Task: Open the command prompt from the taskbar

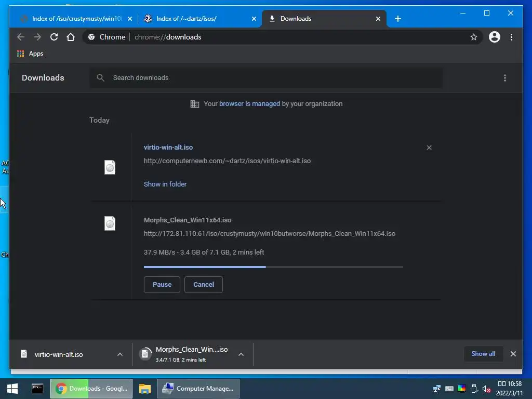Action: 37,388
